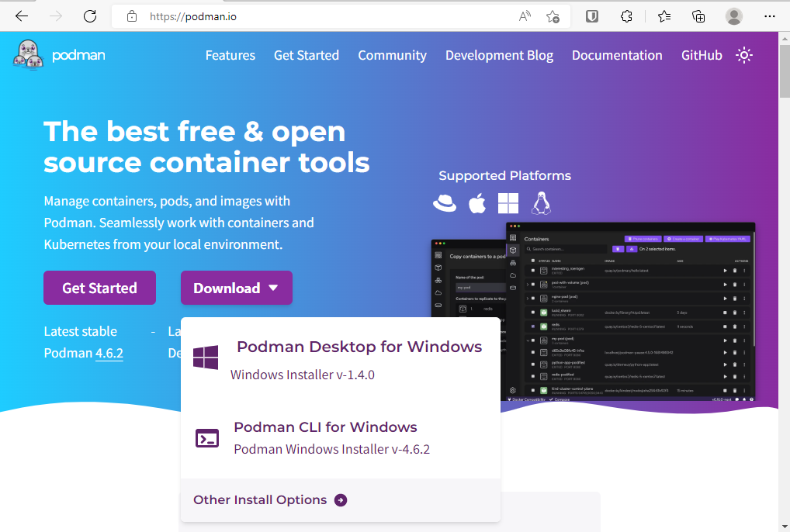The width and height of the screenshot is (790, 532).
Task: Open the Get Started nav item
Action: tap(307, 55)
